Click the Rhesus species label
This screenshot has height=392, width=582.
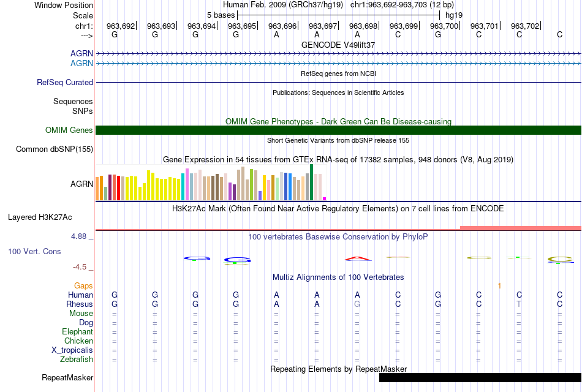pyautogui.click(x=80, y=304)
